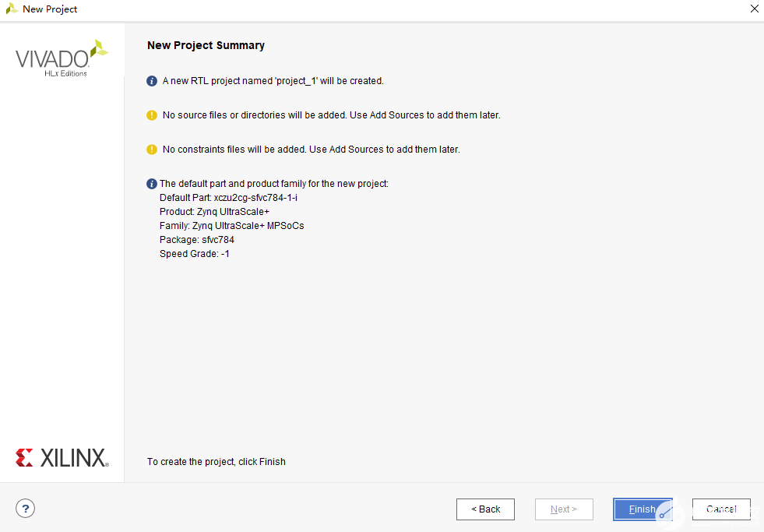
Task: Open help with the question mark icon
Action: coord(26,509)
